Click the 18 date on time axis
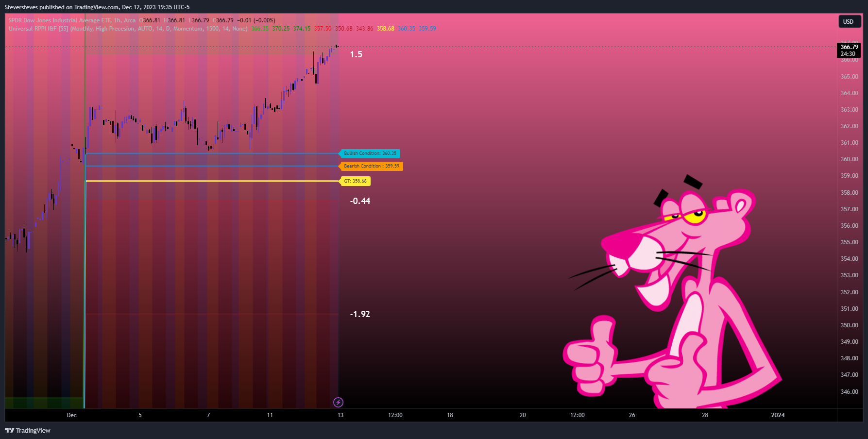The height and width of the screenshot is (439, 868). click(450, 415)
